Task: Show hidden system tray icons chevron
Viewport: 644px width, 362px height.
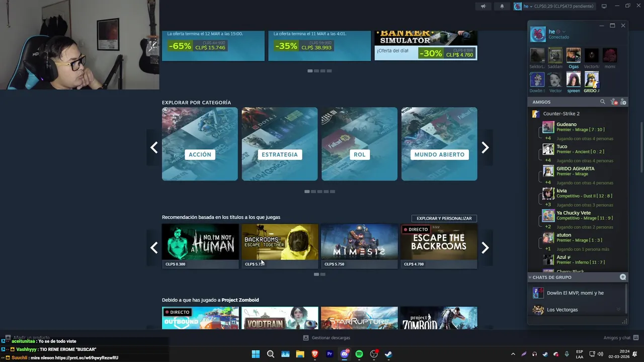Action: [x=513, y=354]
